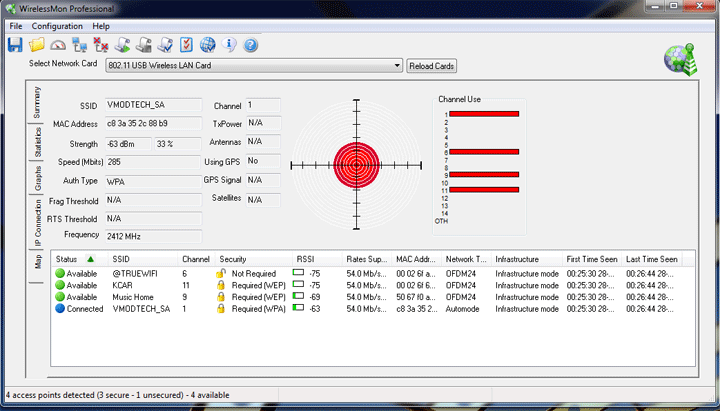This screenshot has width=720, height=411.
Task: Sort by the Infrastructure column header
Action: (526, 259)
